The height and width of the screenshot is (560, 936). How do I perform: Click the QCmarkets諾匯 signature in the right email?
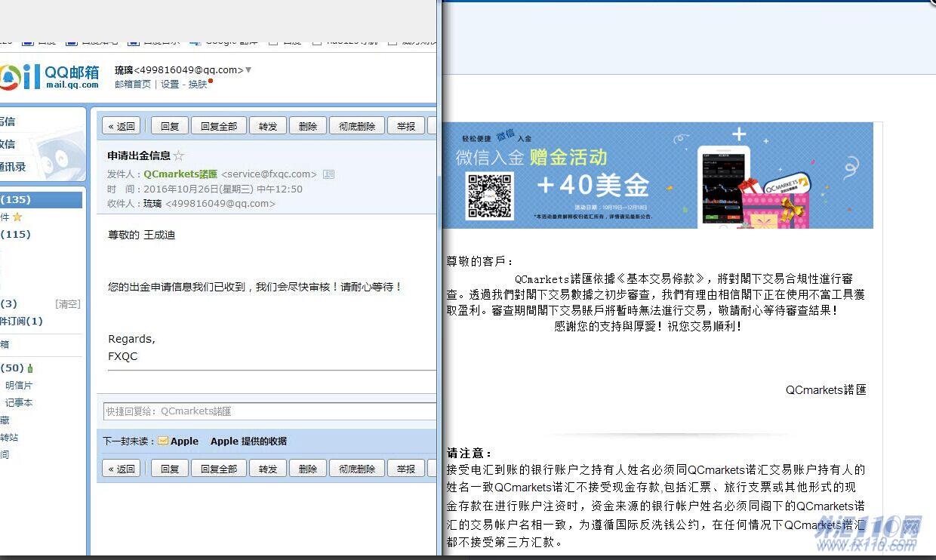[826, 390]
